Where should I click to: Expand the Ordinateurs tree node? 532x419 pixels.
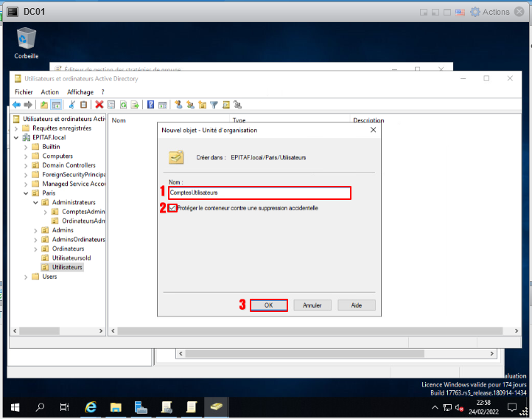coord(35,249)
